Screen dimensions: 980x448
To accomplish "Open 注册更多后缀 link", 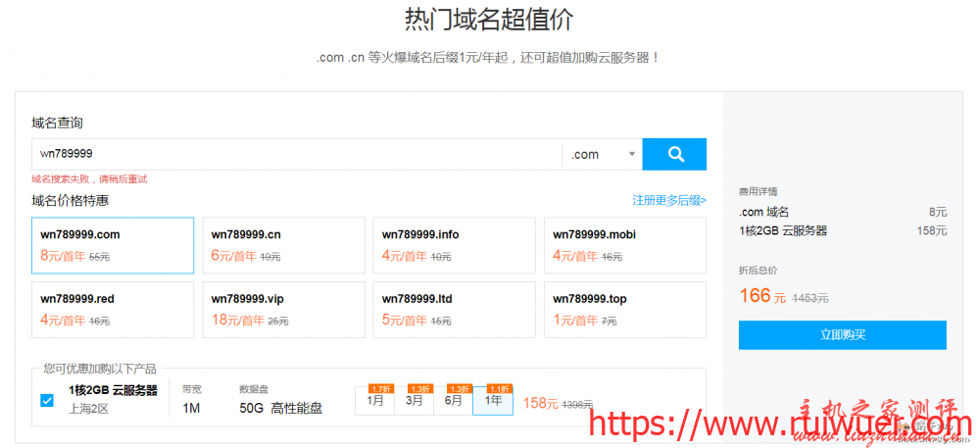I will pos(668,200).
